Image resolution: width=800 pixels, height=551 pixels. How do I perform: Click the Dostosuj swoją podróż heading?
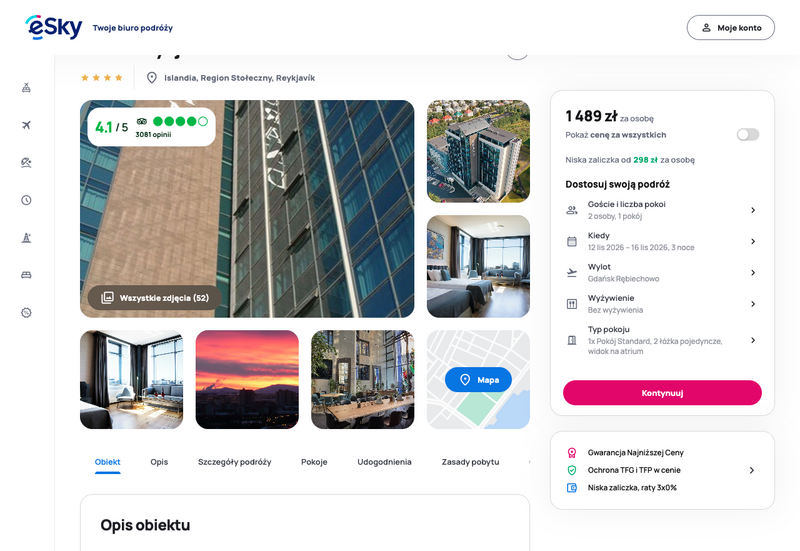click(x=617, y=184)
